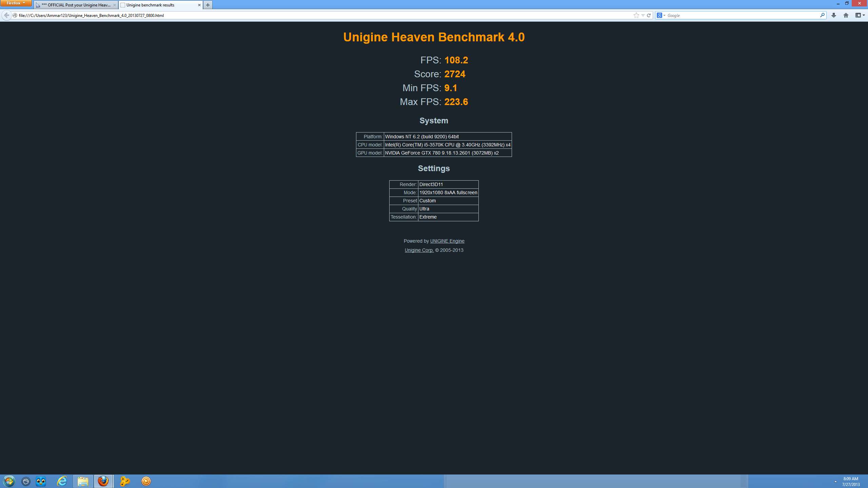868x488 pixels.
Task: Open the taskbar clock showing 8:09 AM
Action: pyautogui.click(x=851, y=482)
